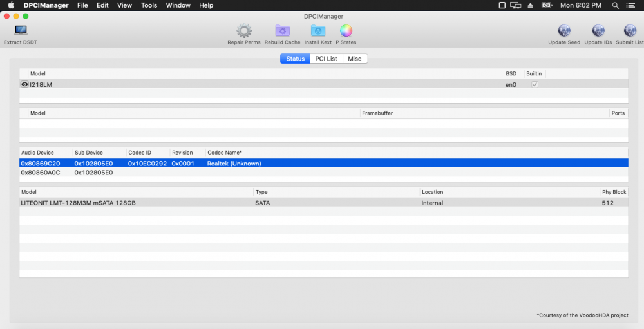The width and height of the screenshot is (644, 329).
Task: Click the Update Seed globe icon
Action: coord(564,31)
